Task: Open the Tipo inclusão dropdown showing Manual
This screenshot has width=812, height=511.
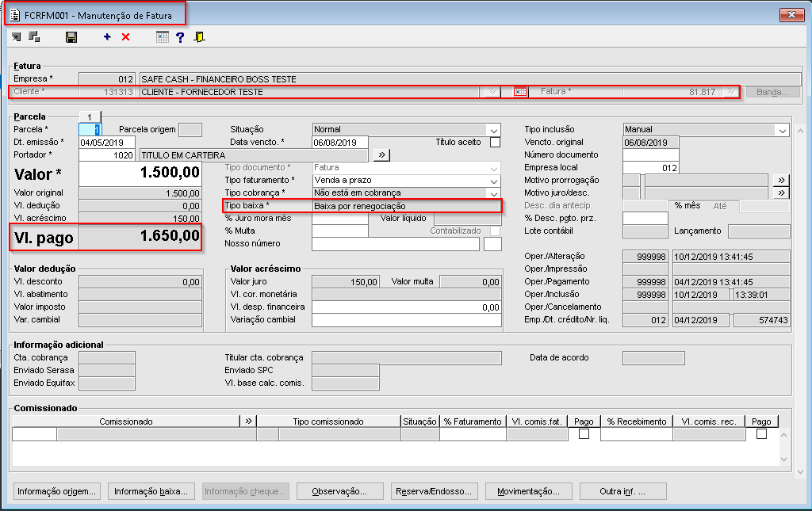Action: (783, 129)
